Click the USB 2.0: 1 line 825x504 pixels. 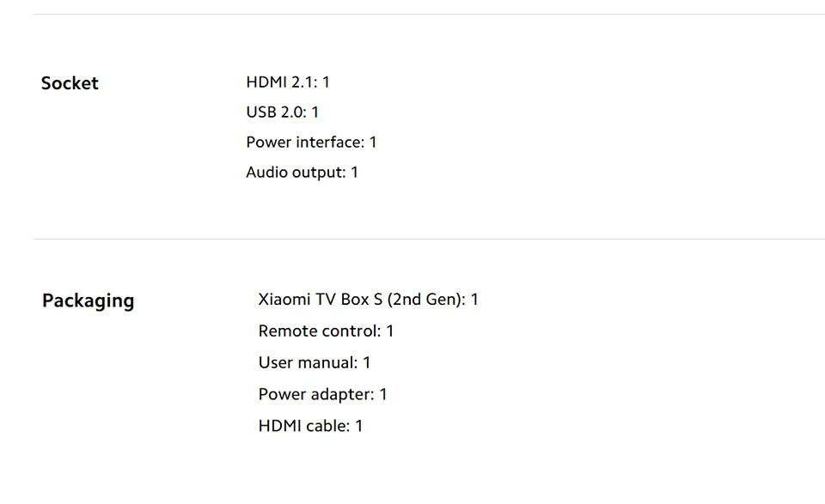(282, 112)
